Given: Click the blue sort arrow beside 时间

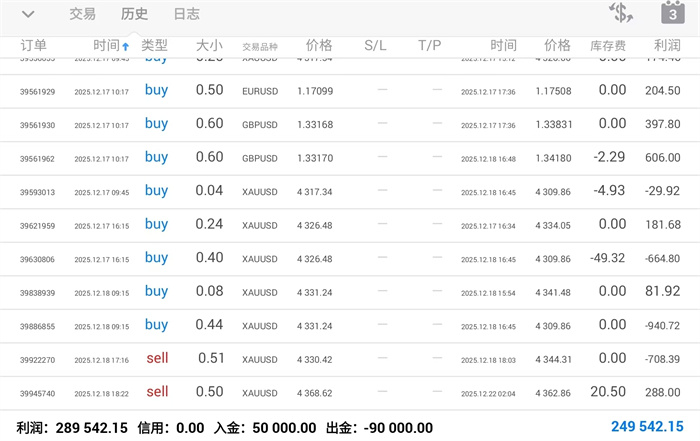Looking at the screenshot, I should tap(126, 47).
